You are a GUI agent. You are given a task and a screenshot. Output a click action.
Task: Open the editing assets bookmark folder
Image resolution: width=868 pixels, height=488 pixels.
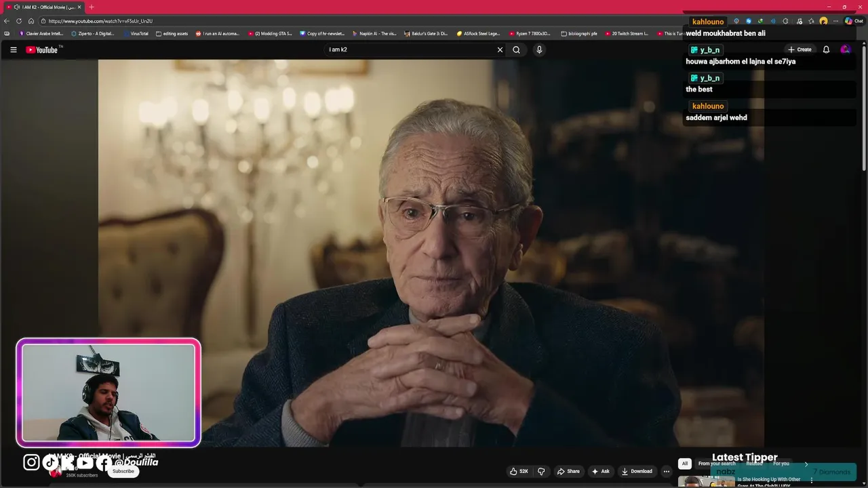click(x=172, y=33)
